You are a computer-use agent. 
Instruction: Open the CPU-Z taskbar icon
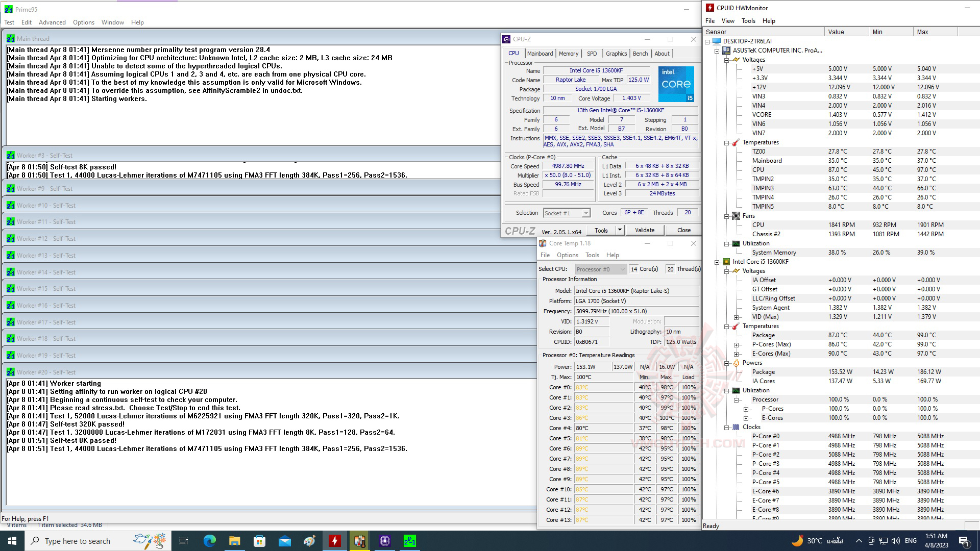384,541
